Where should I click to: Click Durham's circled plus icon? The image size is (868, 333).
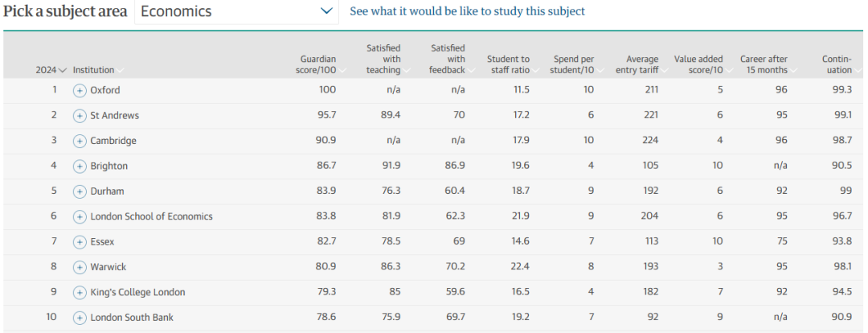[80, 191]
